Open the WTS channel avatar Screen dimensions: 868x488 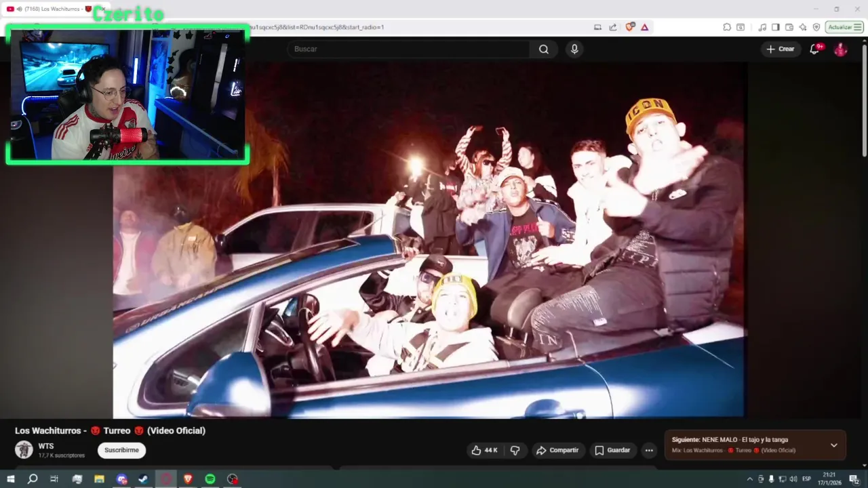[x=24, y=449]
